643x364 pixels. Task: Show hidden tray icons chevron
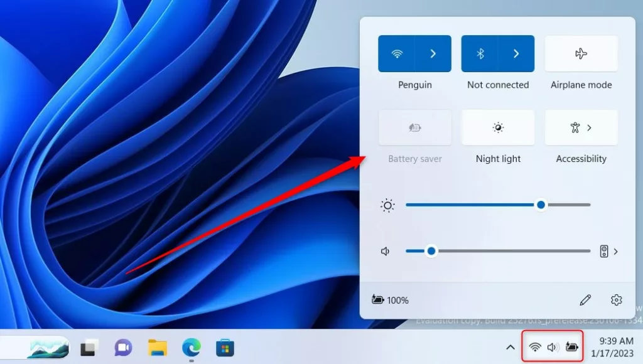(510, 348)
